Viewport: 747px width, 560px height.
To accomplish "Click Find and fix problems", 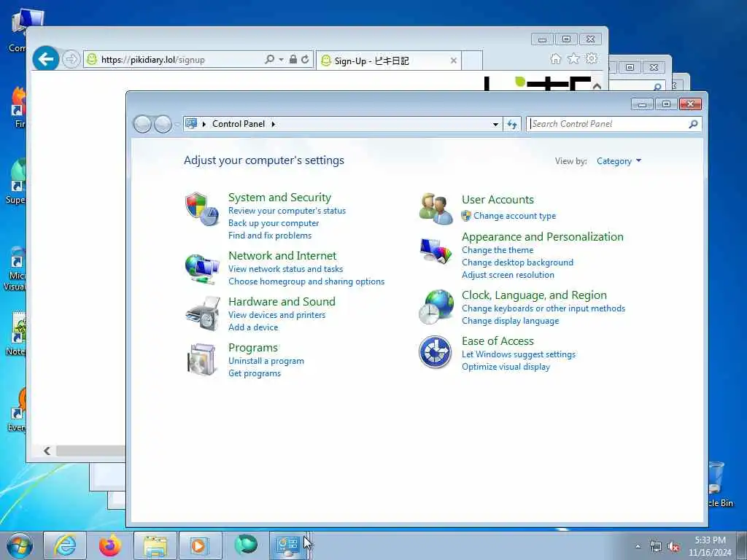I will [270, 236].
